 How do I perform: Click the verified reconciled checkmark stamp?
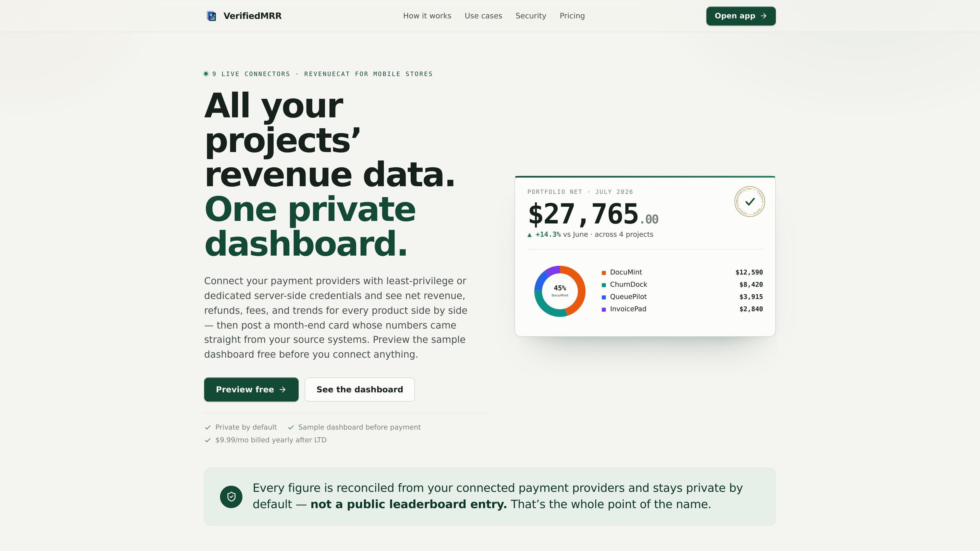coord(750,202)
